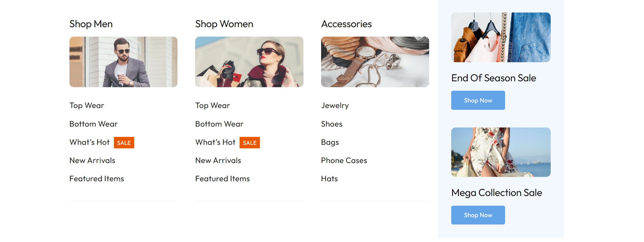This screenshot has width=644, height=242.
Task: Open the Mega Collection Sale image
Action: pyautogui.click(x=501, y=152)
